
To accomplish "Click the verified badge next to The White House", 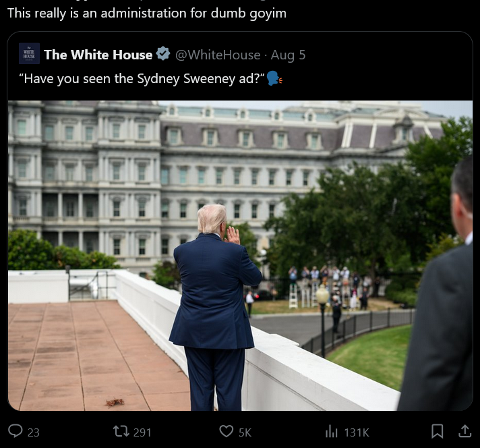I will 163,54.
